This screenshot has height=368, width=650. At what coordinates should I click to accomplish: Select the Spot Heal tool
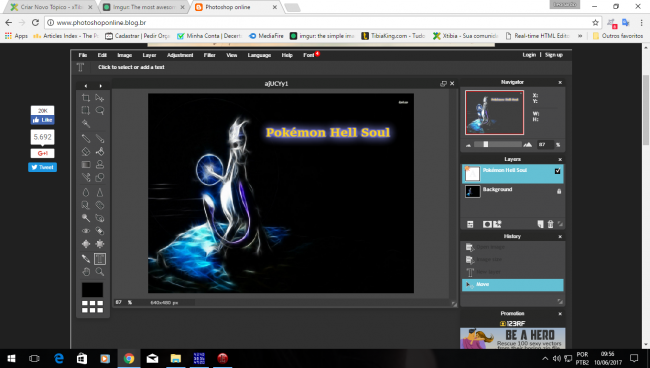(x=99, y=231)
